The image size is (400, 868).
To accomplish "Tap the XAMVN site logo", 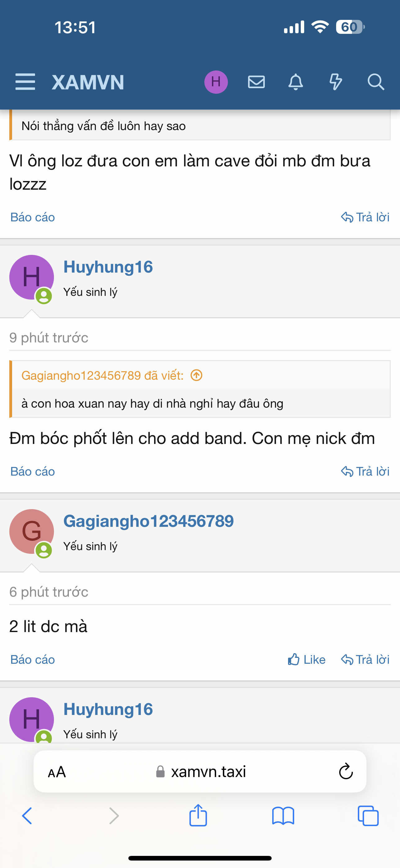I will (88, 83).
